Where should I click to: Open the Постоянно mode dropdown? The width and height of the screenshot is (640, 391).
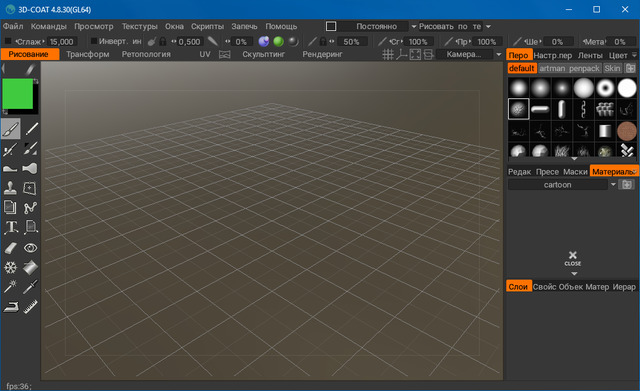pos(413,27)
